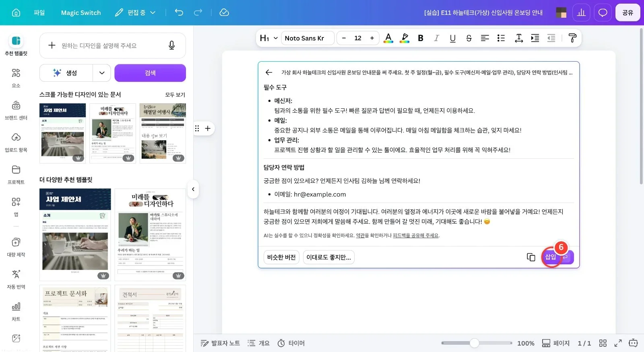Open 프로젝트 sidebar tab

pos(16,174)
